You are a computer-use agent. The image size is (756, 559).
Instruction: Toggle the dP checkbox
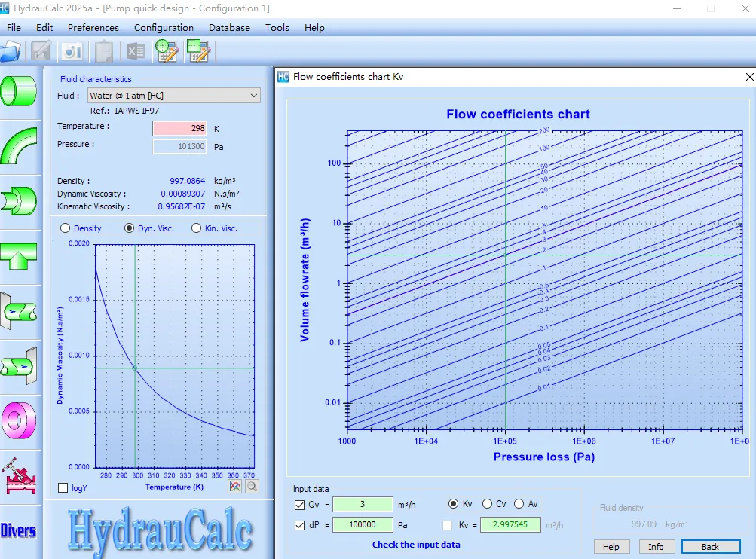[299, 525]
